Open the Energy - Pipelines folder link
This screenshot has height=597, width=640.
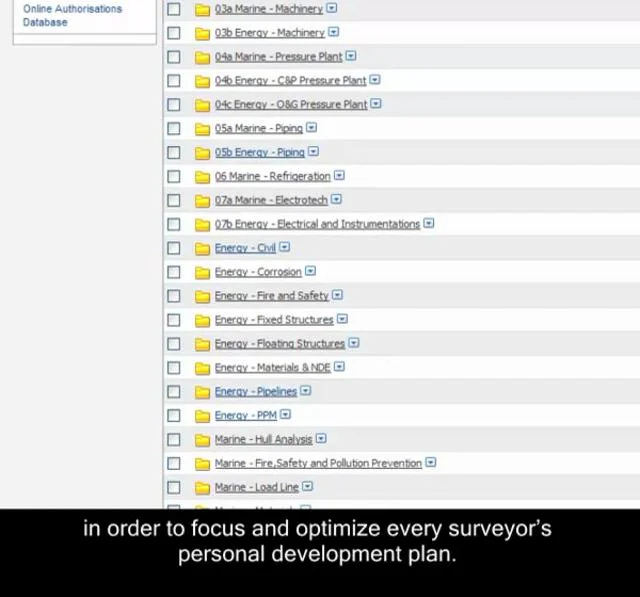tap(256, 392)
